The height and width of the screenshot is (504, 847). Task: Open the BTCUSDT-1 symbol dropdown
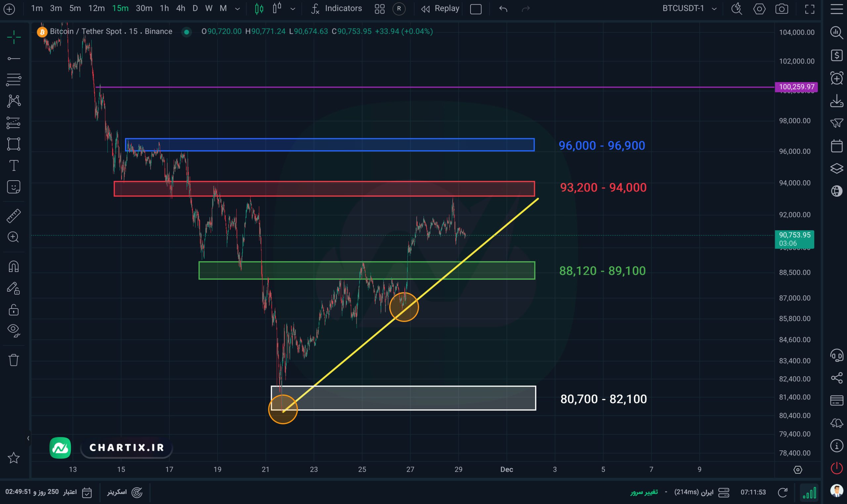click(x=690, y=9)
